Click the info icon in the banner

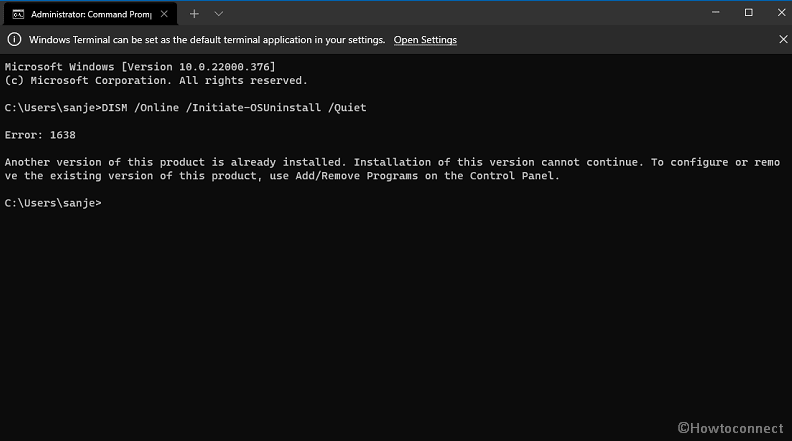(x=14, y=39)
